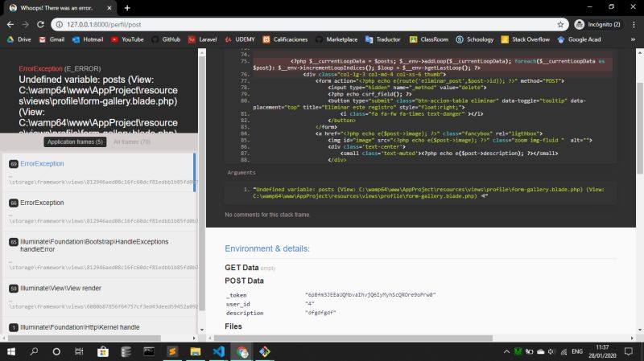Open File Explorer from the taskbar
Viewport: 644px width, 361px height.
[x=195, y=351]
